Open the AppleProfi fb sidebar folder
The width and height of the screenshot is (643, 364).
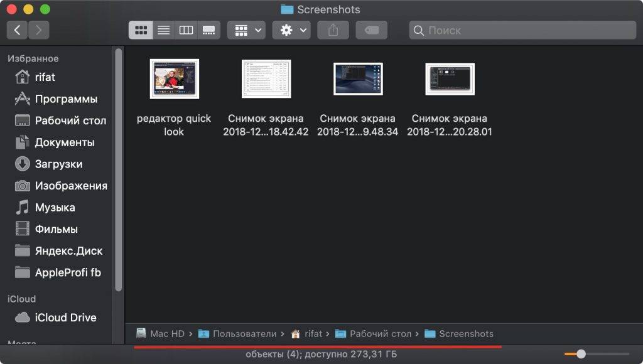tap(67, 272)
